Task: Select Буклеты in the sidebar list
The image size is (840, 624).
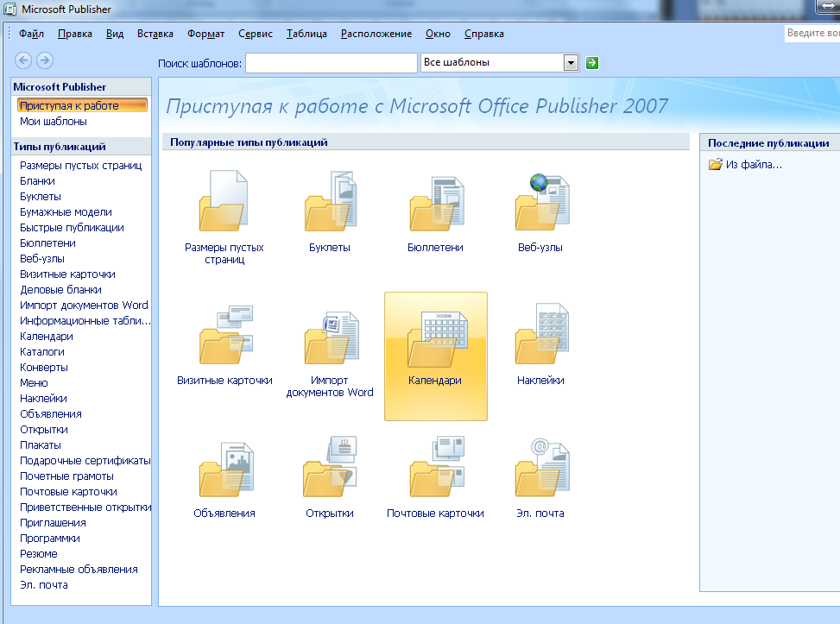Action: (x=41, y=197)
